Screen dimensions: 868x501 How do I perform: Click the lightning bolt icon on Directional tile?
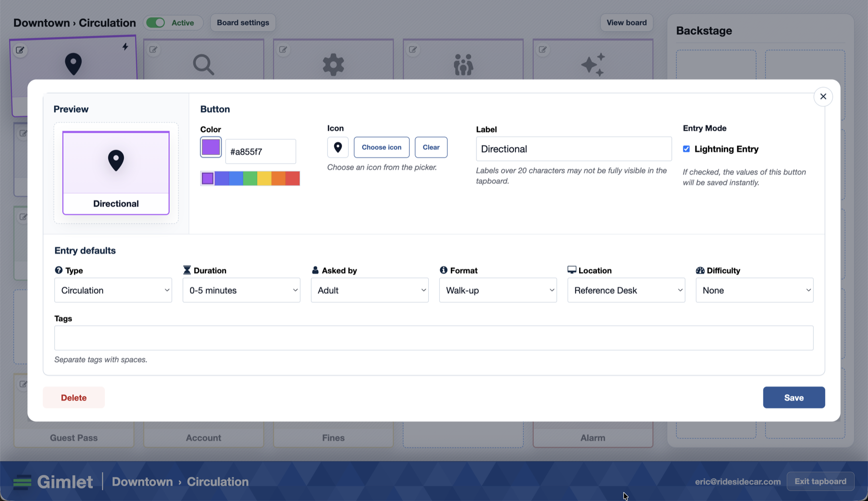click(125, 47)
